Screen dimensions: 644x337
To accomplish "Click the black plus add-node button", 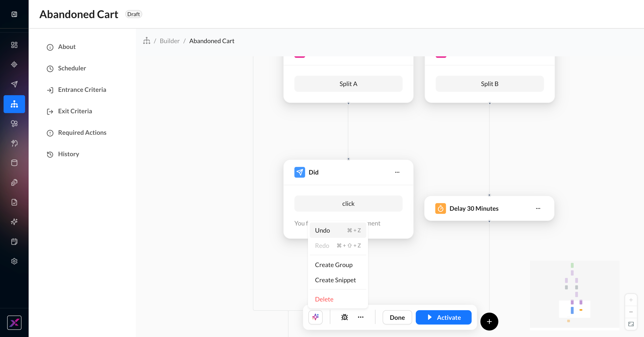I will pos(489,322).
